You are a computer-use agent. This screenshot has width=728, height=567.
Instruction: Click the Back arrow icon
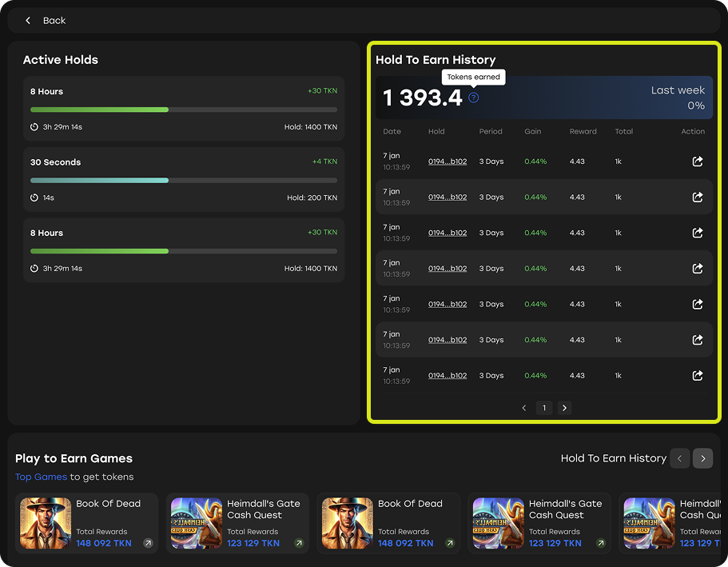point(28,21)
